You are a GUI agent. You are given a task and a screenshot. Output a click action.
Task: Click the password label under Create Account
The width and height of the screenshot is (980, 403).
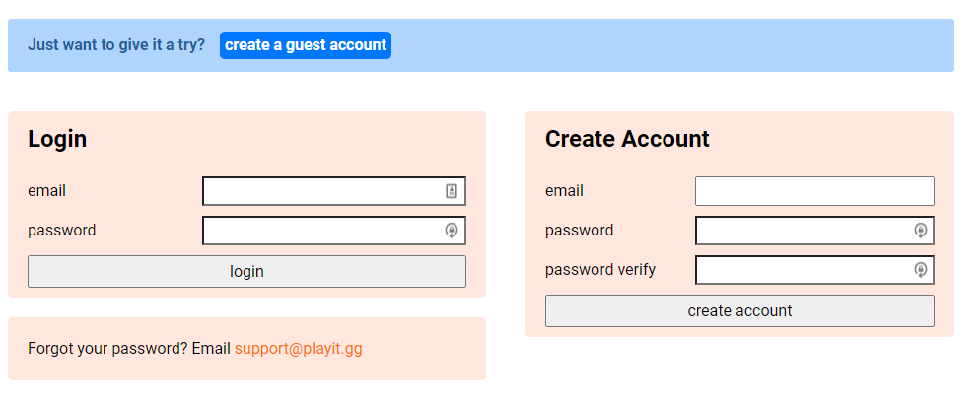click(x=579, y=231)
